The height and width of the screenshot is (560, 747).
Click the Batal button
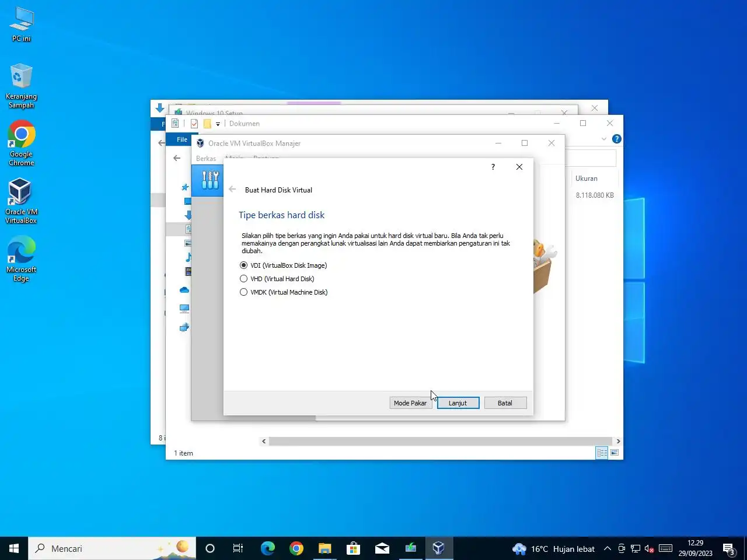click(x=505, y=403)
